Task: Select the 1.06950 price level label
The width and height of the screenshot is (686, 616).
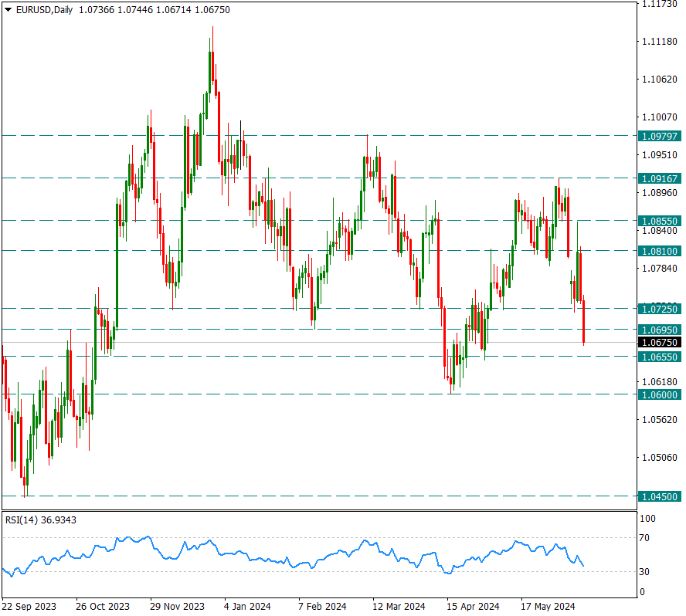Action: (659, 330)
